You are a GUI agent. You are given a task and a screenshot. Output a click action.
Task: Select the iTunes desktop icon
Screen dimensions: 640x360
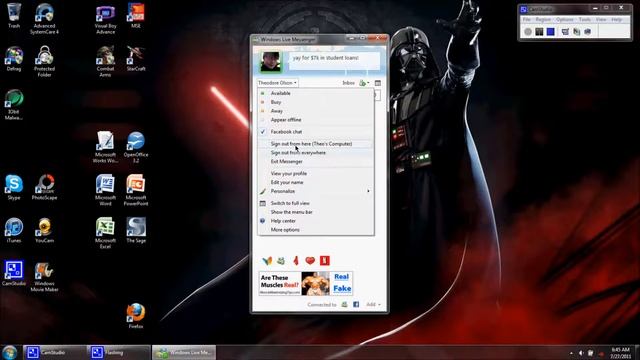14,230
